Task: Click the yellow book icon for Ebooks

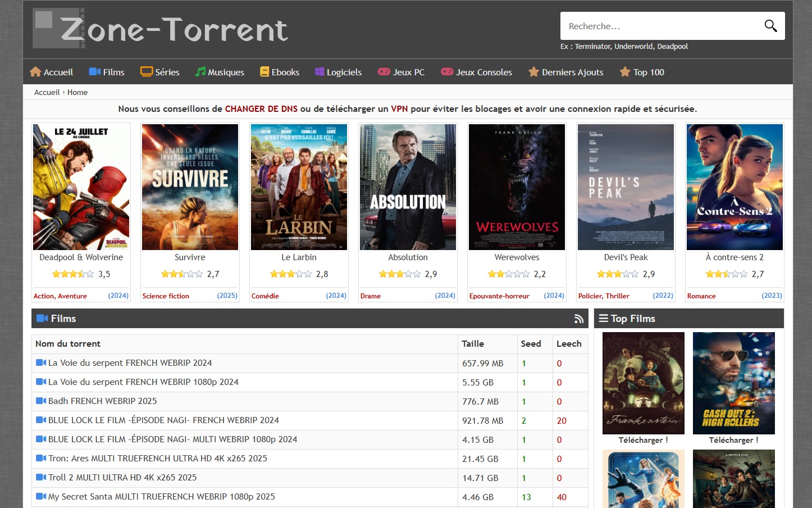Action: tap(264, 72)
